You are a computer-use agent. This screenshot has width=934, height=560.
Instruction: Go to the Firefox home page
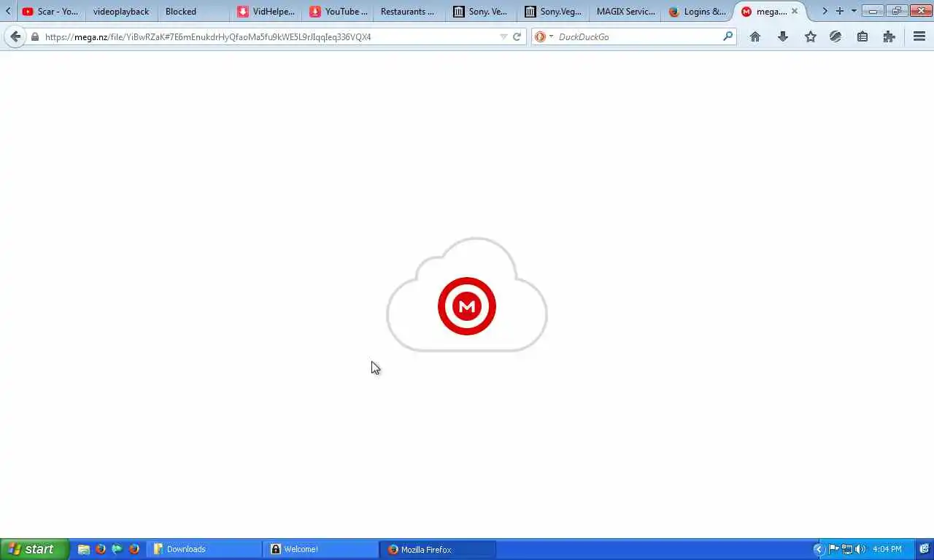coord(755,36)
